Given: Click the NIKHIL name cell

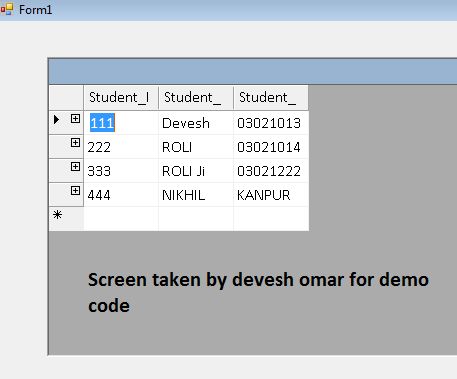Looking at the screenshot, I should [x=196, y=195].
